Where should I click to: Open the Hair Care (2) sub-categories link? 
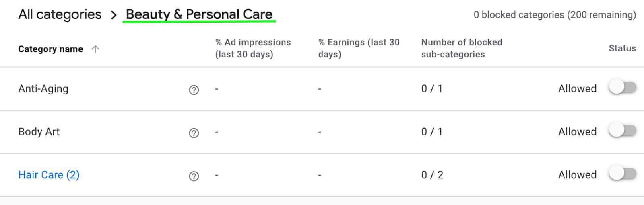pyautogui.click(x=49, y=175)
